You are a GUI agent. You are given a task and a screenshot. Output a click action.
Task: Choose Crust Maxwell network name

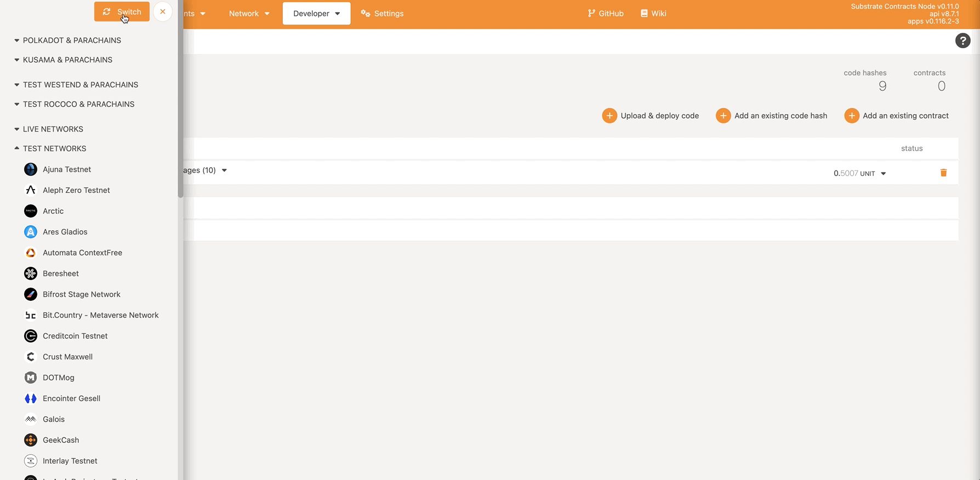67,357
